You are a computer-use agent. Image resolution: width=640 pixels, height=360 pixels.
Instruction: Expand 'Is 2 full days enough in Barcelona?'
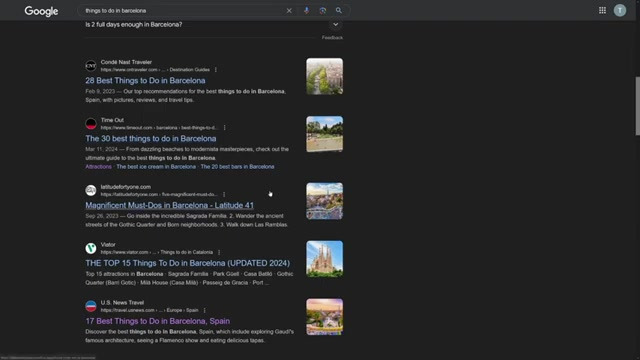pos(336,24)
